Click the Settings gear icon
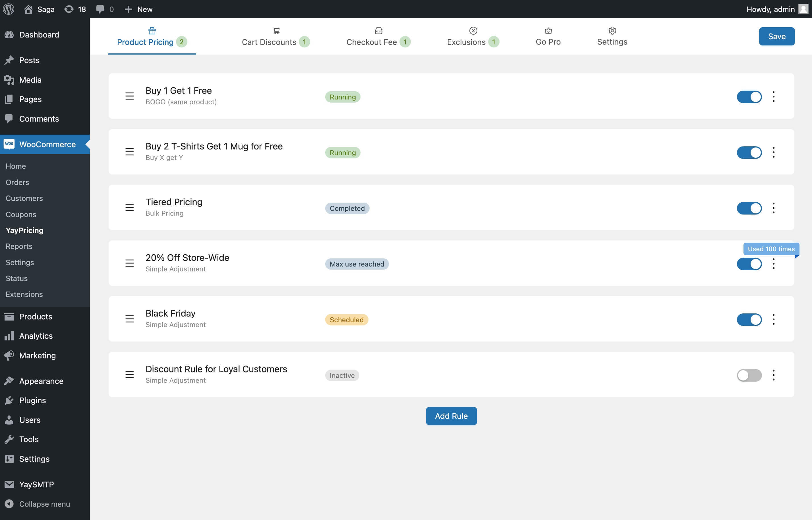812x520 pixels. click(612, 30)
